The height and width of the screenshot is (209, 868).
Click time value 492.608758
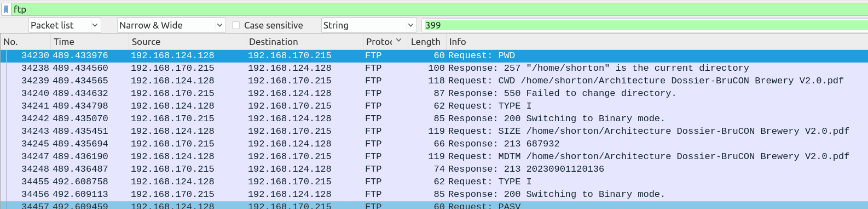click(80, 182)
